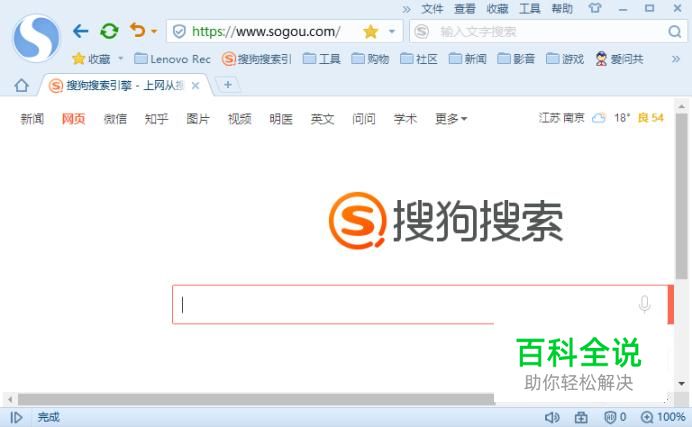The height and width of the screenshot is (427, 692).
Task: Open the 游戏 bookmark folder
Action: (x=565, y=59)
